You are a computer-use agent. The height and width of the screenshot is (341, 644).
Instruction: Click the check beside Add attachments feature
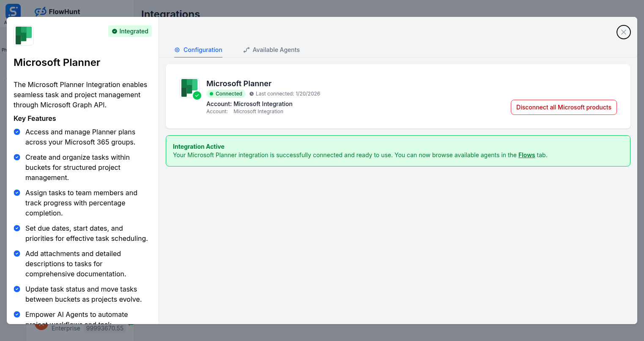point(16,254)
